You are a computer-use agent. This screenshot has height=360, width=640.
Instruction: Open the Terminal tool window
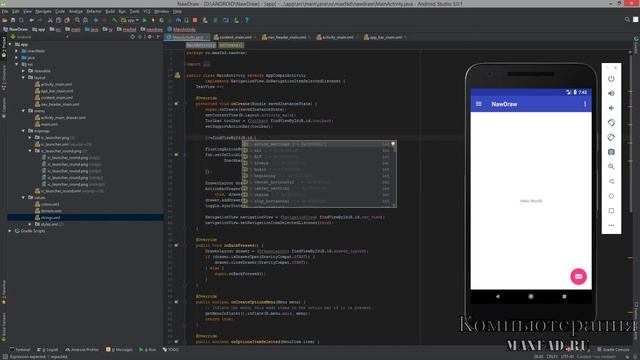click(20, 350)
